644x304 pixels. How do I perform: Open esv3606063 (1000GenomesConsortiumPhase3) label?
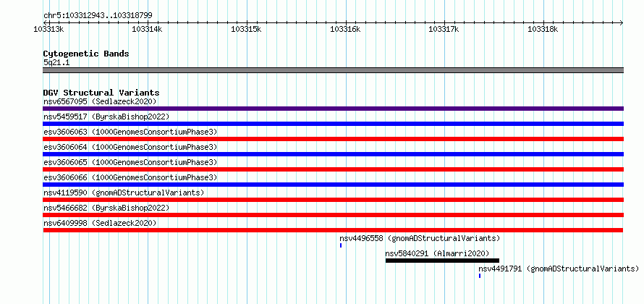click(130, 132)
